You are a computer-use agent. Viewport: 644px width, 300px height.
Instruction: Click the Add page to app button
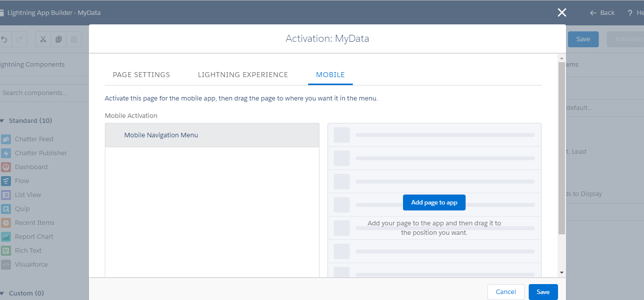click(x=434, y=202)
